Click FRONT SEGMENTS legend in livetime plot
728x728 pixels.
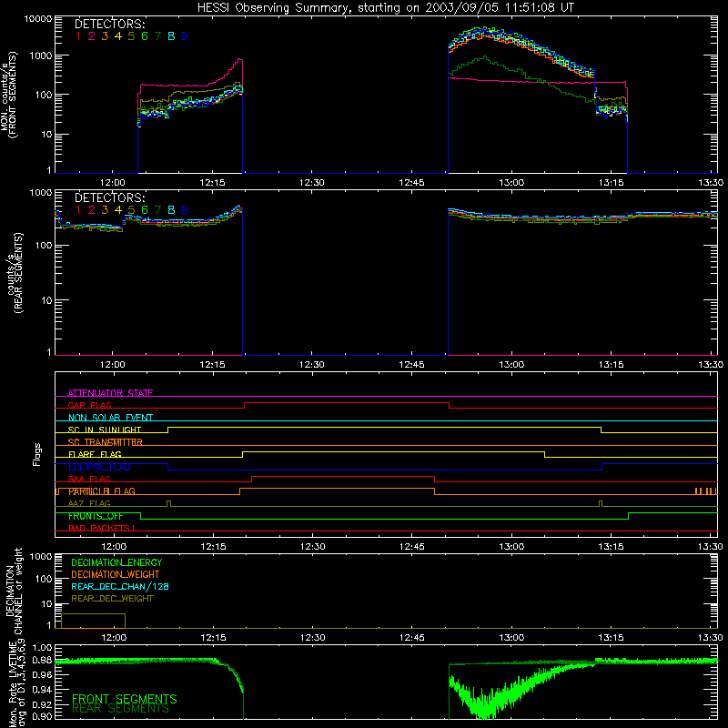tap(125, 699)
